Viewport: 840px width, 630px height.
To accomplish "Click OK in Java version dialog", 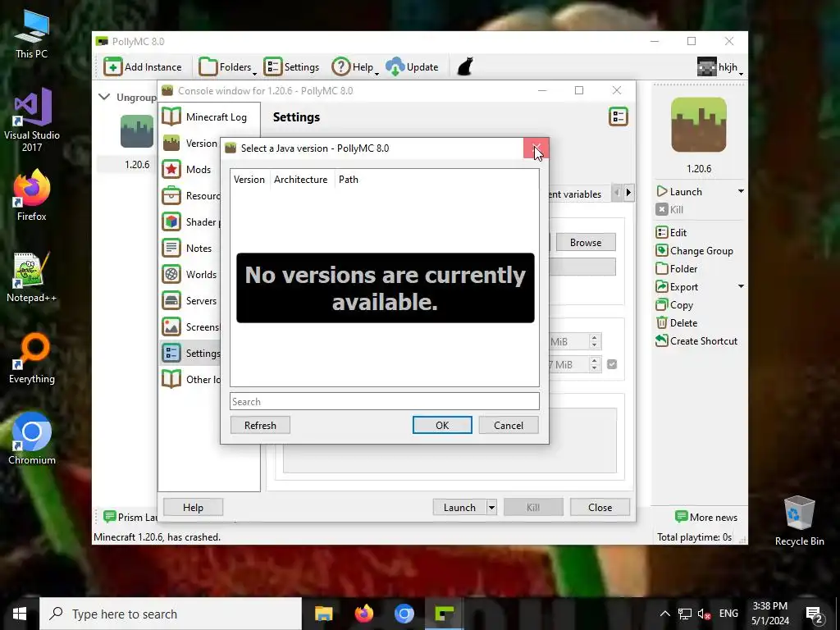I will [x=442, y=426].
